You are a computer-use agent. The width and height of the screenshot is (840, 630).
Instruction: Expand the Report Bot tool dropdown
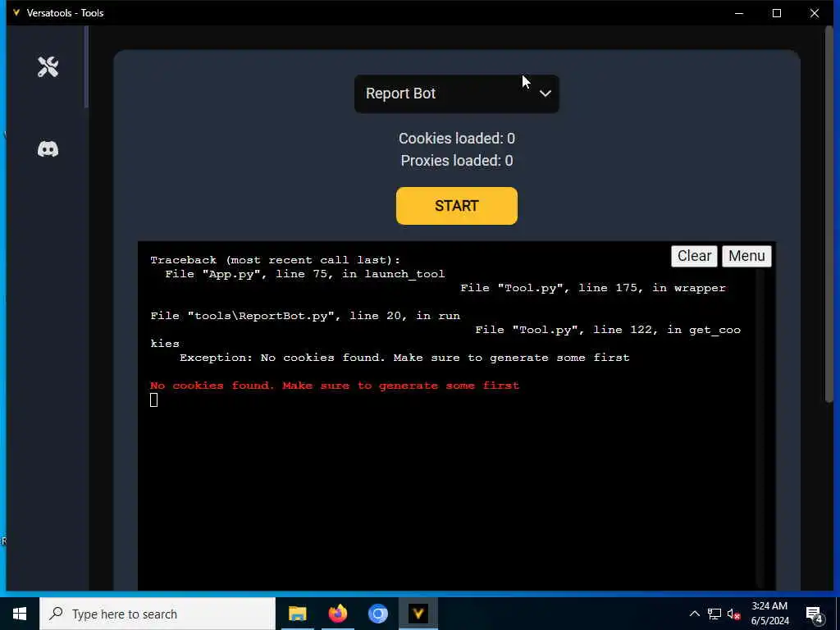click(x=456, y=94)
